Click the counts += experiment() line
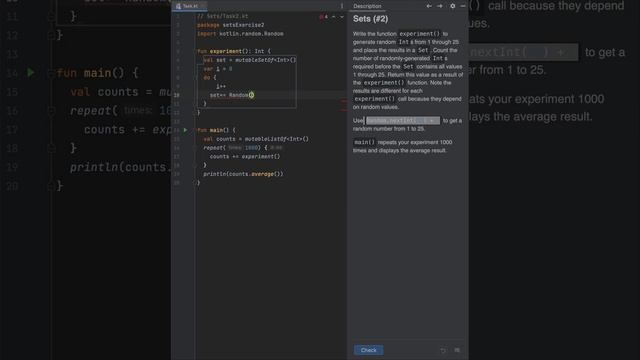This screenshot has height=360, width=640. click(x=245, y=156)
